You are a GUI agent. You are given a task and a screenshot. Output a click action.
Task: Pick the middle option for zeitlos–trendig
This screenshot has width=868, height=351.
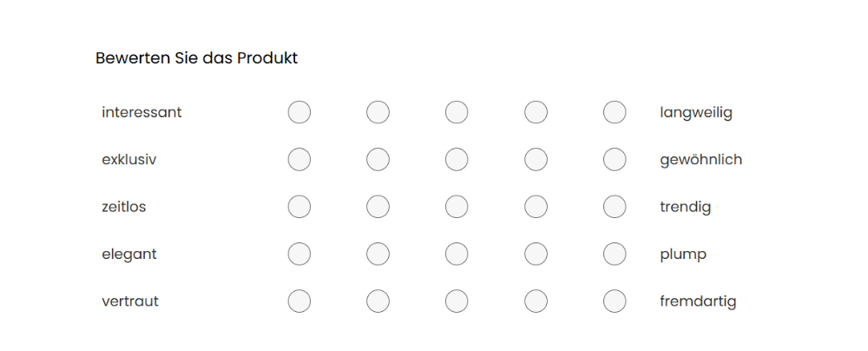[457, 207]
